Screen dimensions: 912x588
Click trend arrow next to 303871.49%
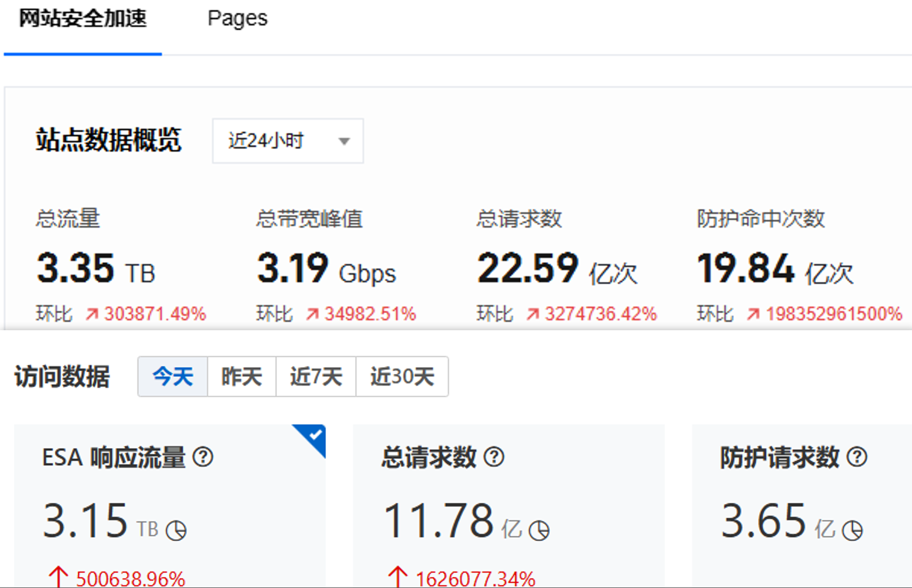click(92, 314)
